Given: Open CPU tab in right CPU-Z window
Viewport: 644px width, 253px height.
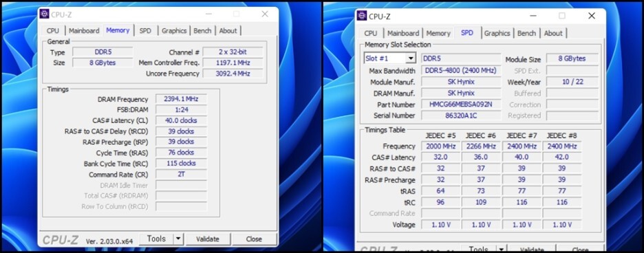Looking at the screenshot, I should (370, 33).
